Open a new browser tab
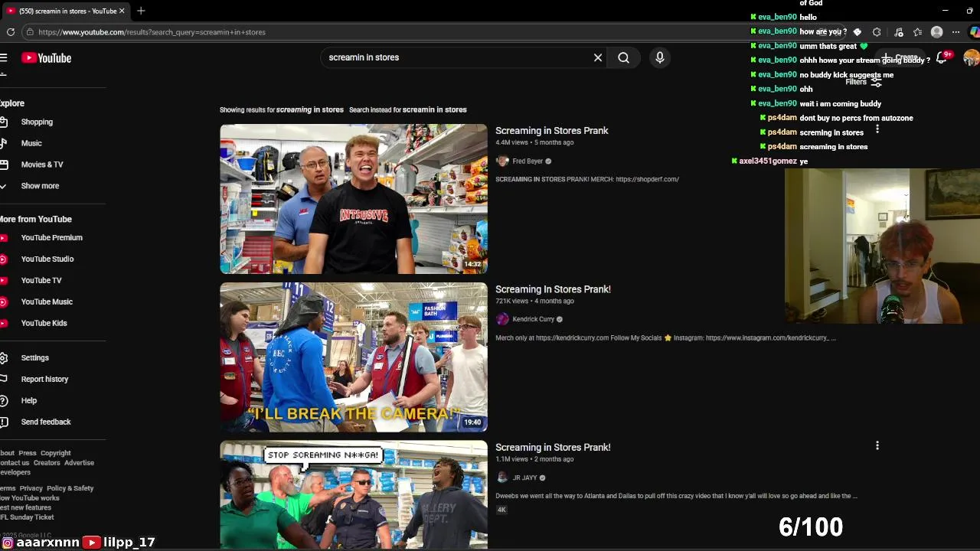Viewport: 980px width, 551px height. [141, 11]
